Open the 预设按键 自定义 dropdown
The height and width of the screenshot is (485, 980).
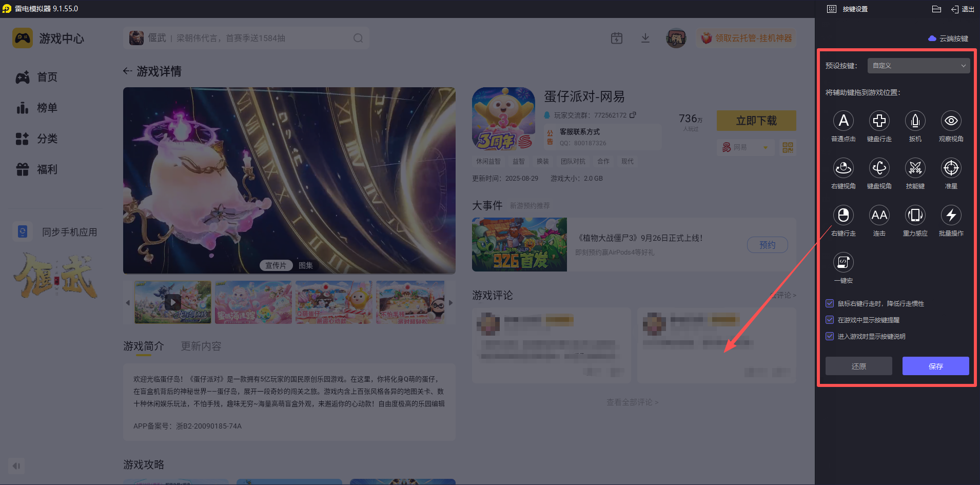tap(918, 66)
